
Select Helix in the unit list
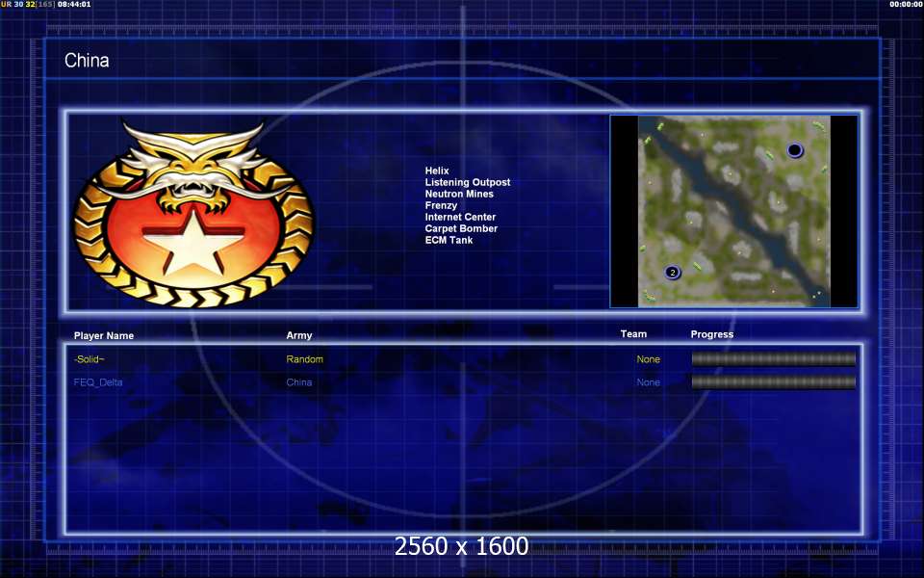tap(437, 171)
